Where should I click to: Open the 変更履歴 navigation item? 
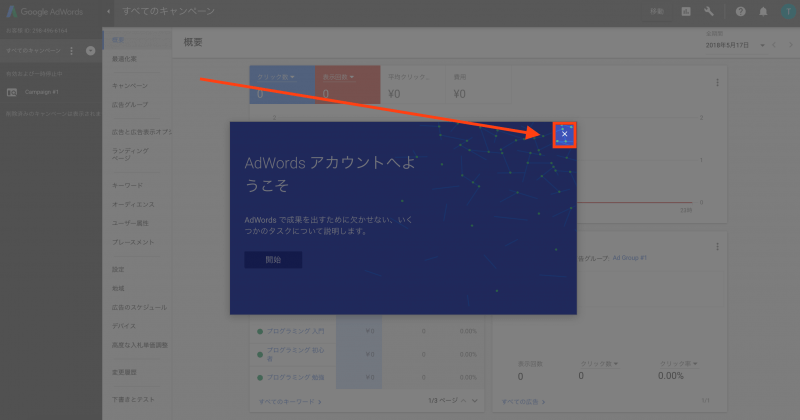[x=124, y=373]
